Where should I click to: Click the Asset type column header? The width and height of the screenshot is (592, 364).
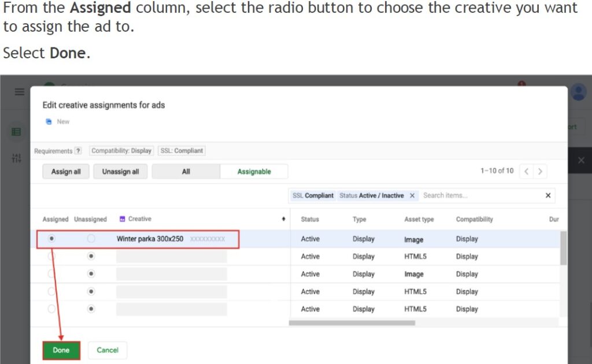point(419,219)
